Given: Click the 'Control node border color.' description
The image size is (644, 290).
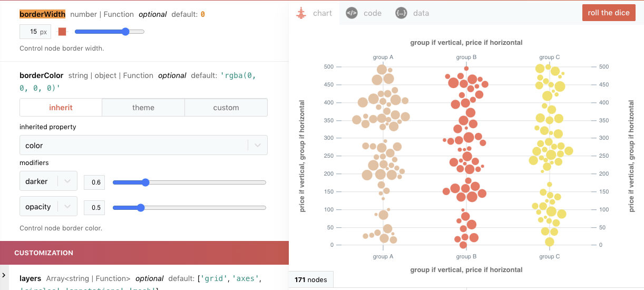Looking at the screenshot, I should point(61,228).
